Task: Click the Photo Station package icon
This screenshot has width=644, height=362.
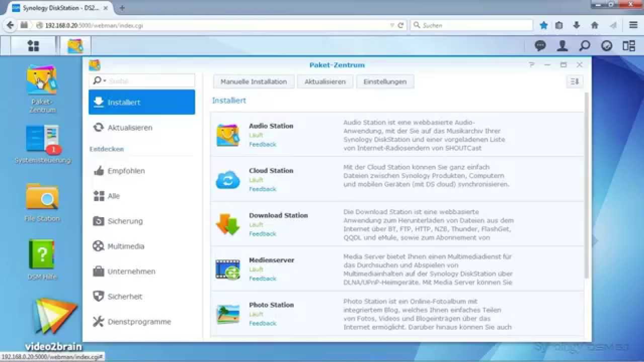Action: click(228, 314)
